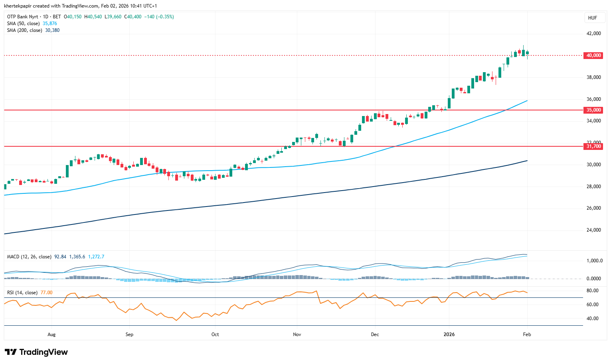Click the Feb label on time axis
The width and height of the screenshot is (611, 364).
(527, 334)
